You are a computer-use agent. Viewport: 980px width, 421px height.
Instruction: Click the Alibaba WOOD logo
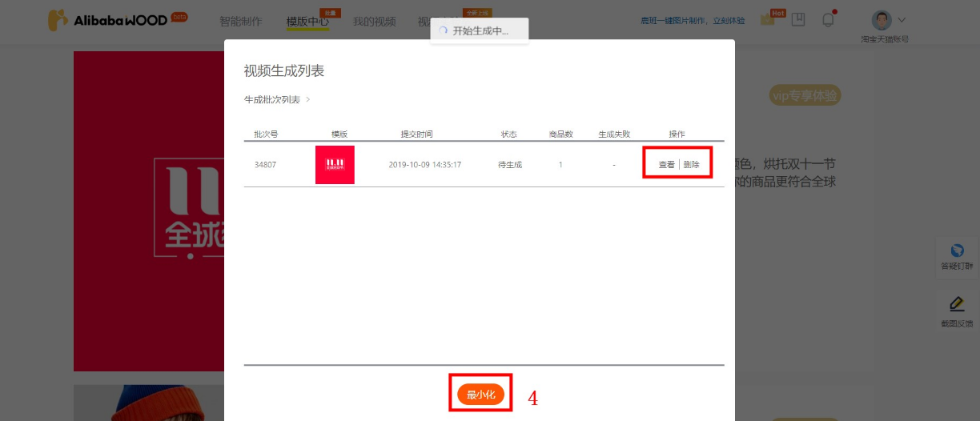[x=117, y=20]
